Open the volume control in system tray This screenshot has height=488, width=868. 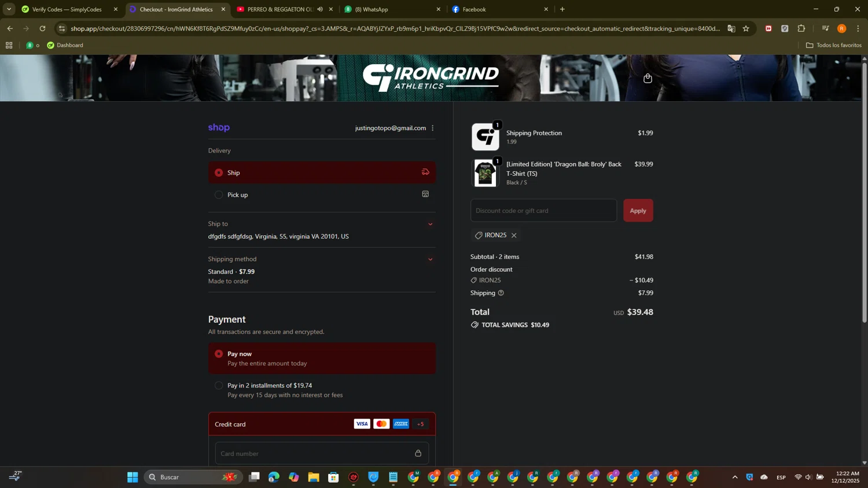(808, 477)
